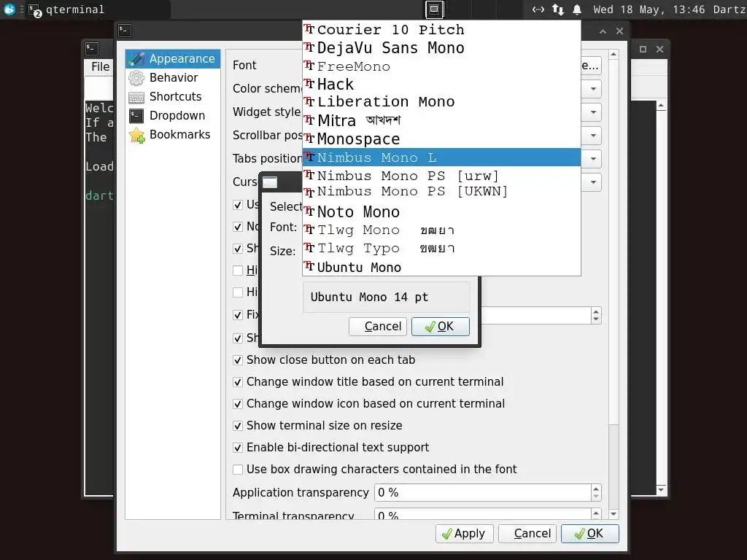Toggle the partially hidden 'Us' checkbox
Image resolution: width=747 pixels, height=560 pixels.
tap(238, 205)
